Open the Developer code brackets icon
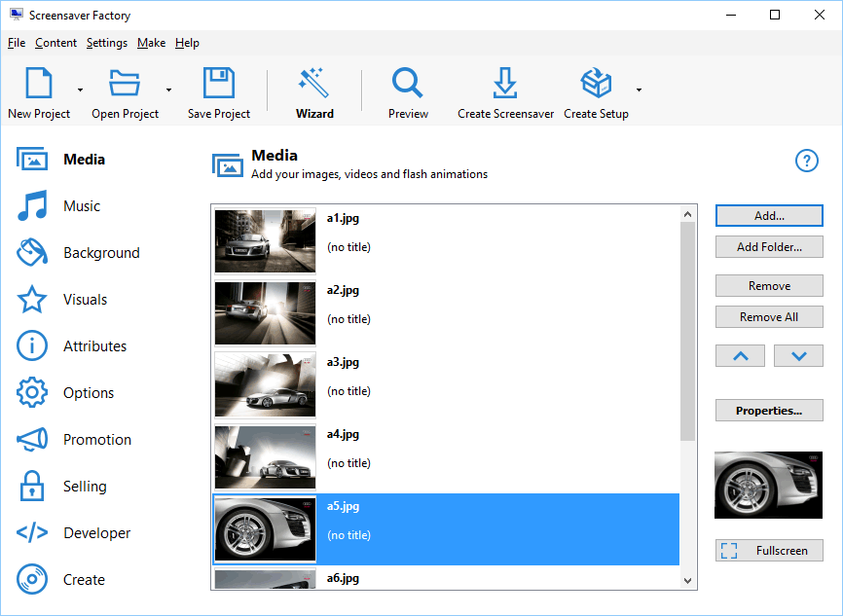 [x=32, y=533]
